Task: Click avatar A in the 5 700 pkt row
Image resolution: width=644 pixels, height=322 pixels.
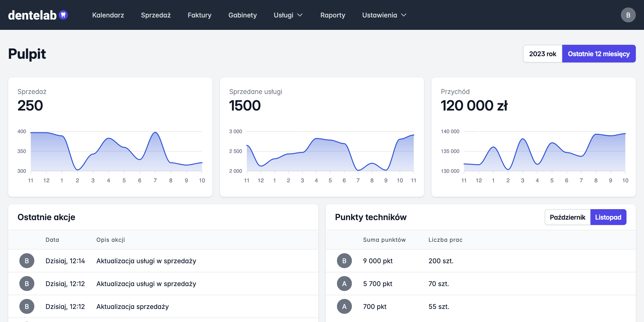Action: pyautogui.click(x=344, y=284)
